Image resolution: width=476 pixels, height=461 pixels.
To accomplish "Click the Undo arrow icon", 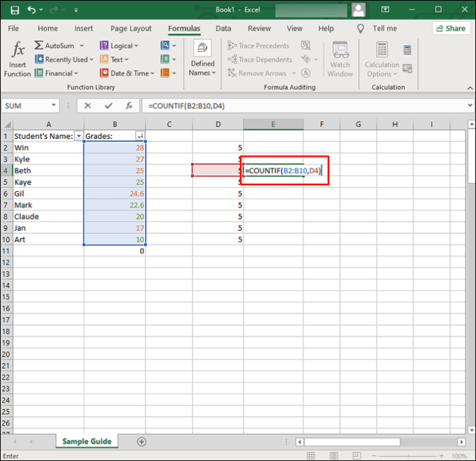I will [x=32, y=10].
